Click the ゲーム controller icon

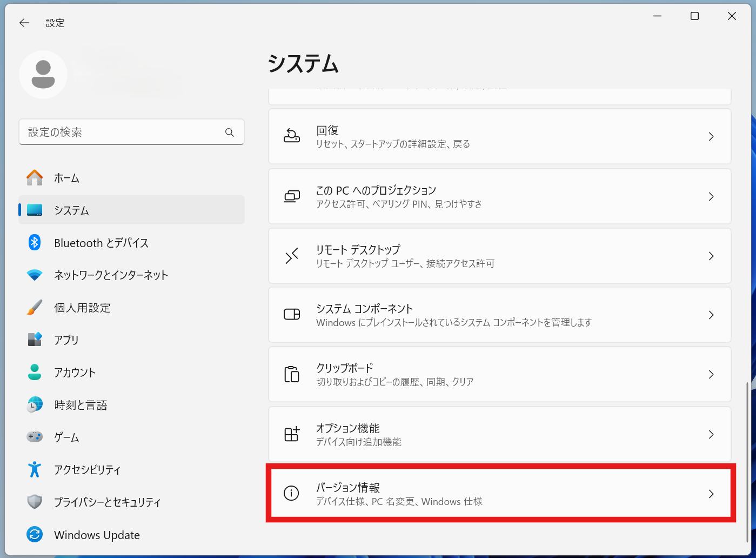tap(35, 436)
